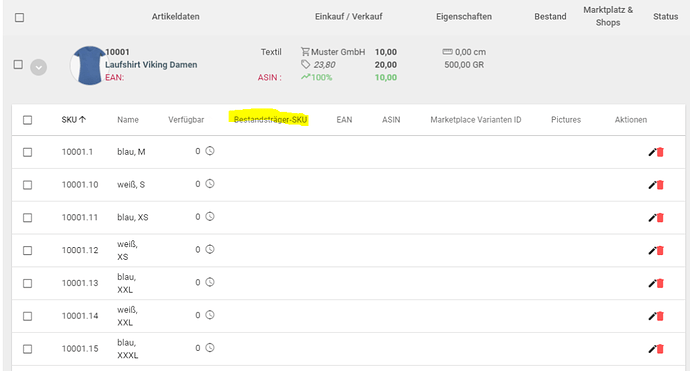Image resolution: width=690 pixels, height=371 pixels.
Task: Edit variant 10001.13 with pencil icon
Action: coord(652,283)
